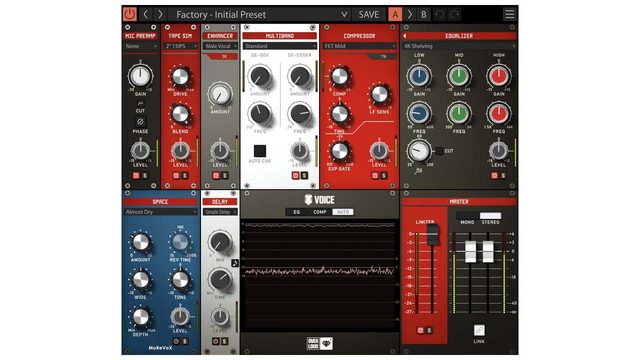Switch Master output to Stereo

[490, 216]
